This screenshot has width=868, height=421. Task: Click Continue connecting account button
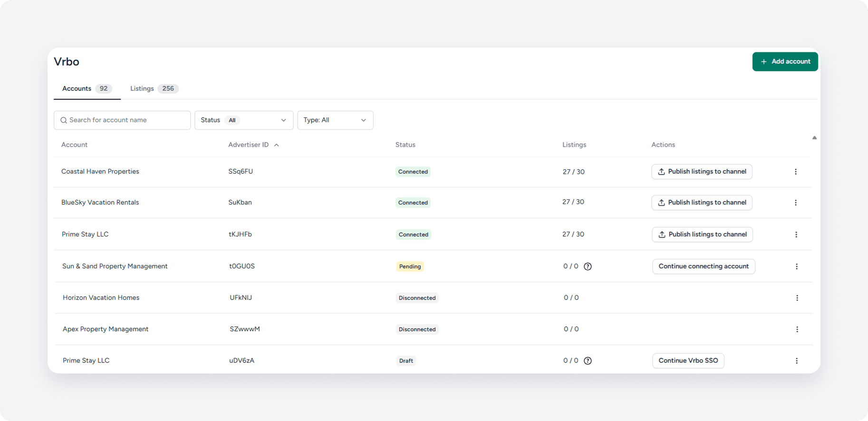[x=704, y=266]
